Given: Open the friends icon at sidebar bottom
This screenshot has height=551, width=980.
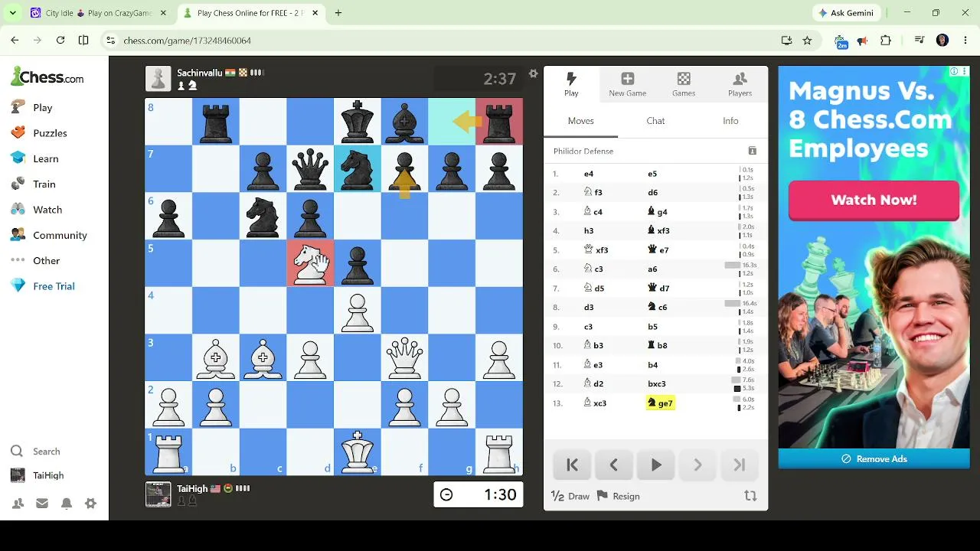Looking at the screenshot, I should click(x=18, y=503).
